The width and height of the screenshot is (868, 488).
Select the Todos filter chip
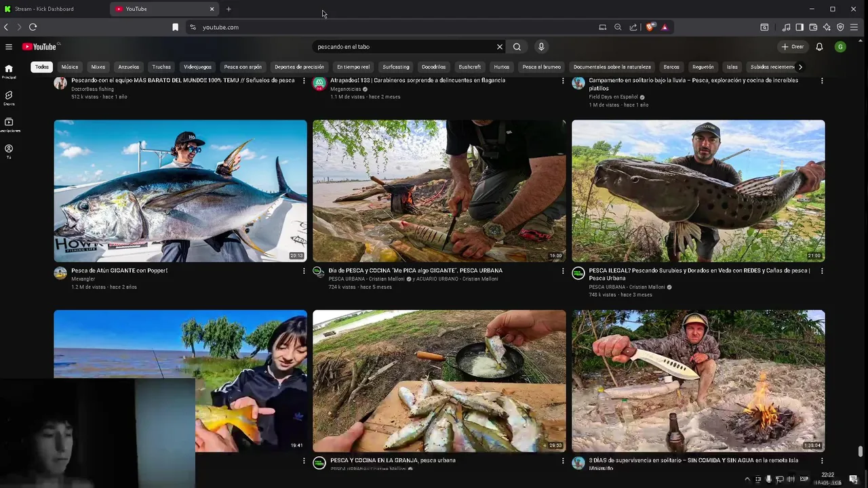(x=42, y=67)
